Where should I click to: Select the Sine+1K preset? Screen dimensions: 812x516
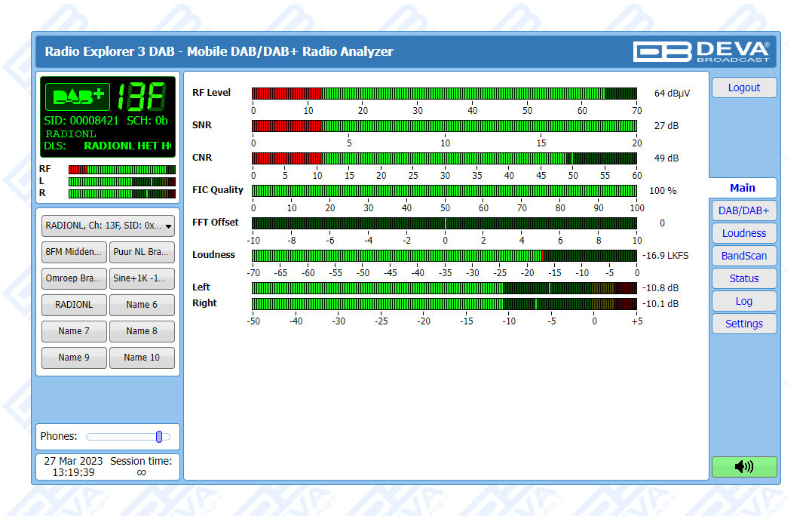pos(142,278)
